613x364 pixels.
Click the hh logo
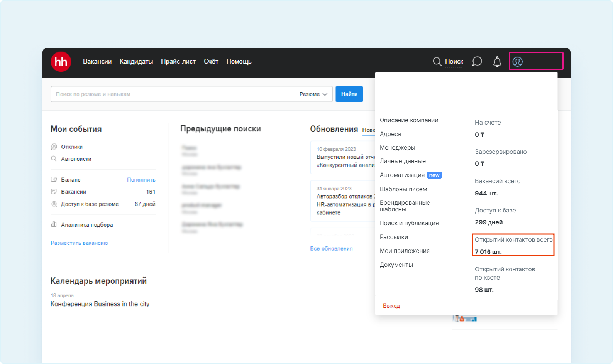click(61, 62)
